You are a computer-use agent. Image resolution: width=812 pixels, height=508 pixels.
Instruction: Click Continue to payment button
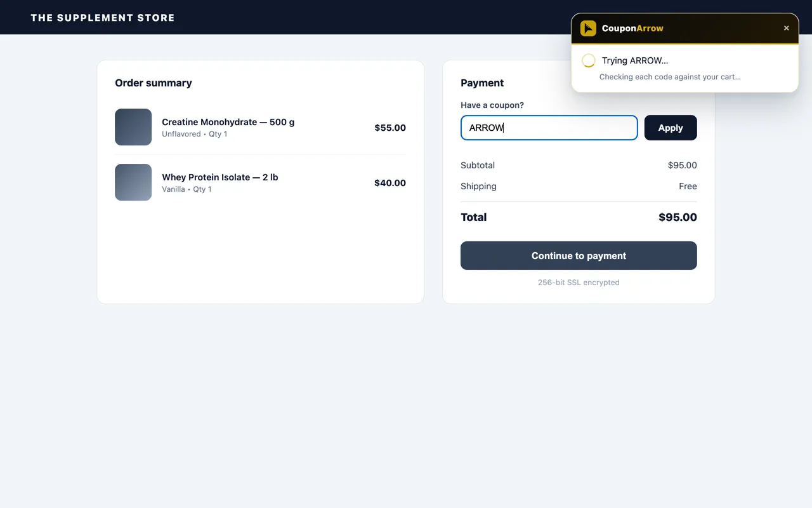pos(579,255)
